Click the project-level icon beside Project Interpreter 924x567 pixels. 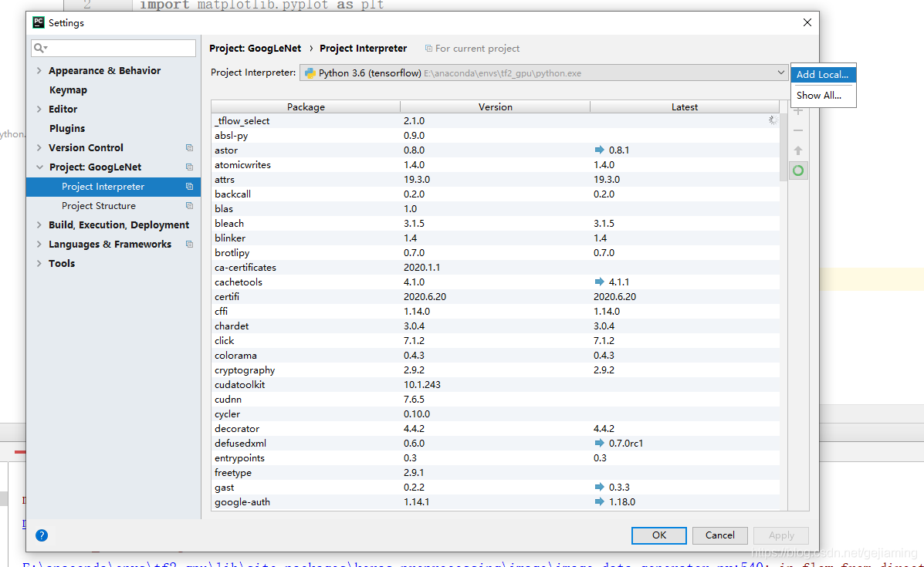tap(189, 187)
